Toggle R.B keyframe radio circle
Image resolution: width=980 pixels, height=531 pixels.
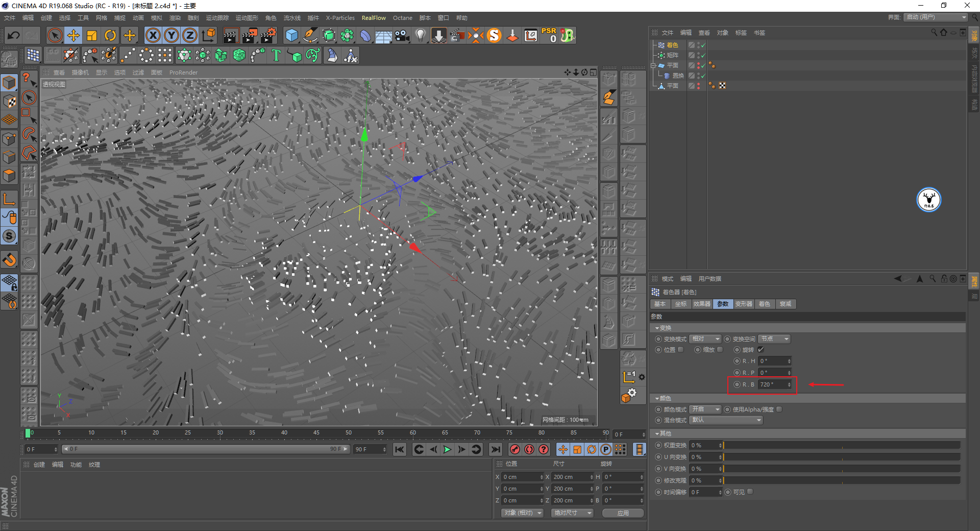pyautogui.click(x=737, y=384)
